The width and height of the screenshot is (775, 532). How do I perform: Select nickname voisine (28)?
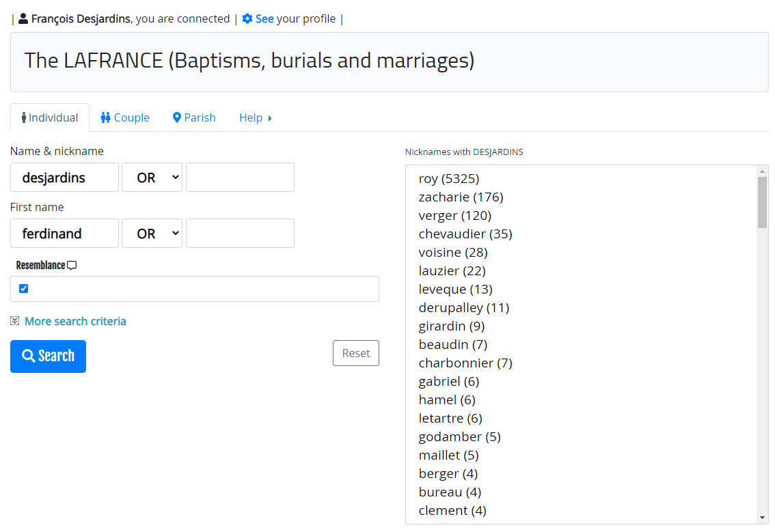click(x=453, y=253)
